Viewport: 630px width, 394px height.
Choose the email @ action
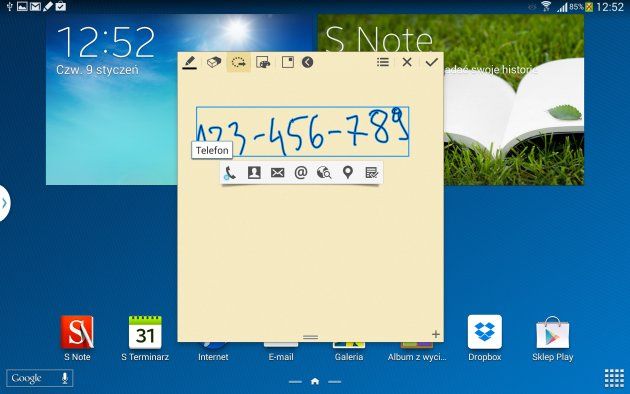pyautogui.click(x=301, y=173)
